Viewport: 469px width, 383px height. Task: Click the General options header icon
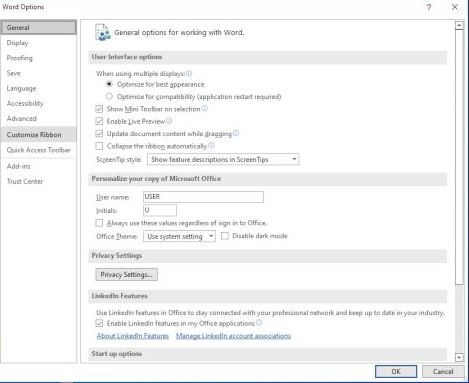(103, 32)
